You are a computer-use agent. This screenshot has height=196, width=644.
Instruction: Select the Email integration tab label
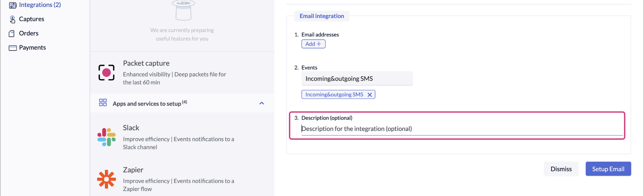pyautogui.click(x=322, y=16)
